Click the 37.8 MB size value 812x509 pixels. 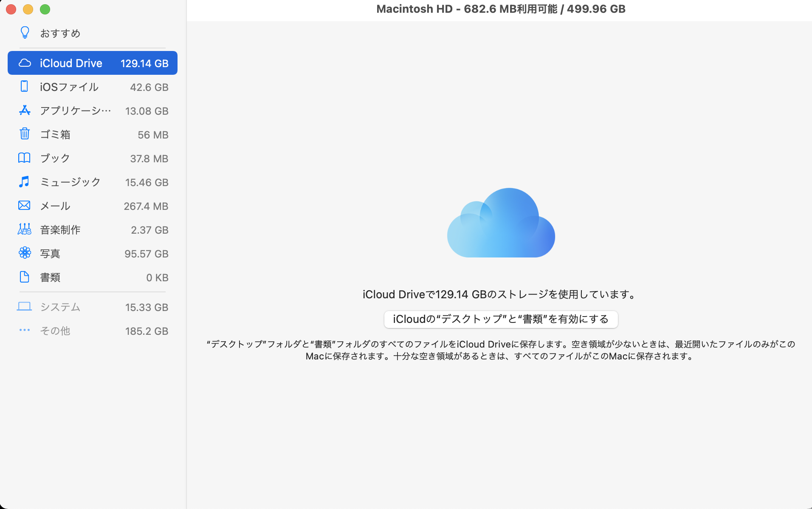[x=149, y=158]
